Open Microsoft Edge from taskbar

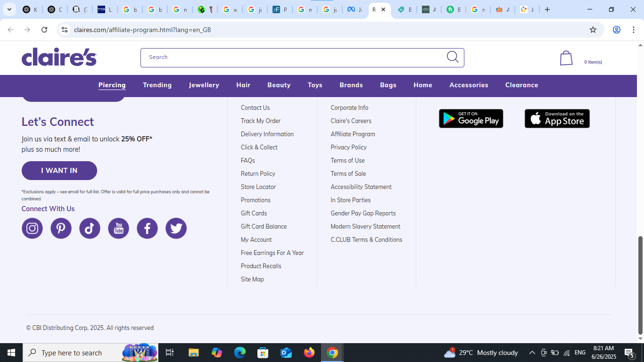click(240, 353)
